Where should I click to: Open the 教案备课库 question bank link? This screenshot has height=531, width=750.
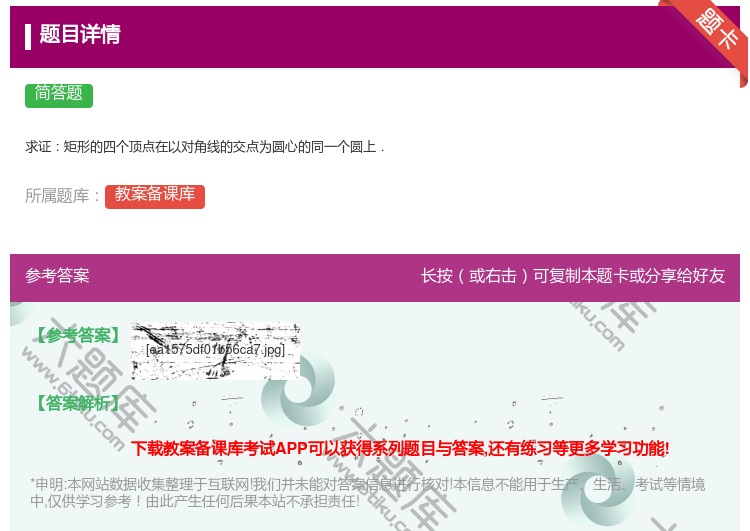click(155, 196)
